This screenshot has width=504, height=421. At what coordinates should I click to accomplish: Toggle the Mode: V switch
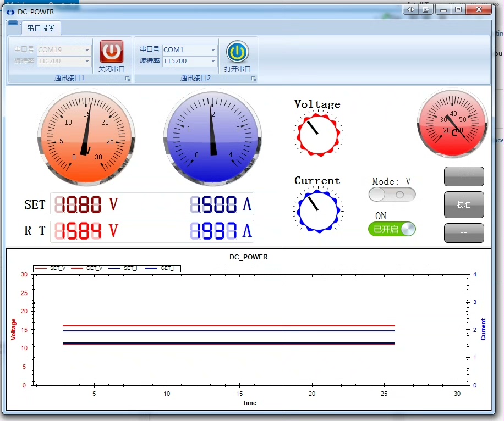tap(392, 195)
